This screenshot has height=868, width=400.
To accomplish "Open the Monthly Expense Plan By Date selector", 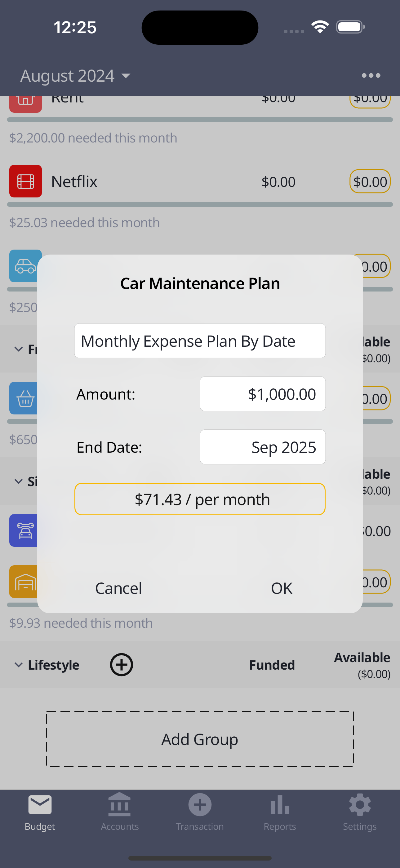I will point(200,341).
